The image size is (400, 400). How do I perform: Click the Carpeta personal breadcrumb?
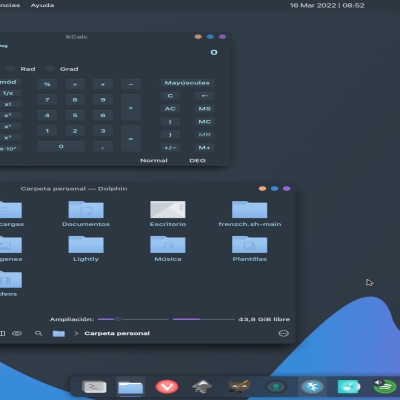tap(117, 333)
